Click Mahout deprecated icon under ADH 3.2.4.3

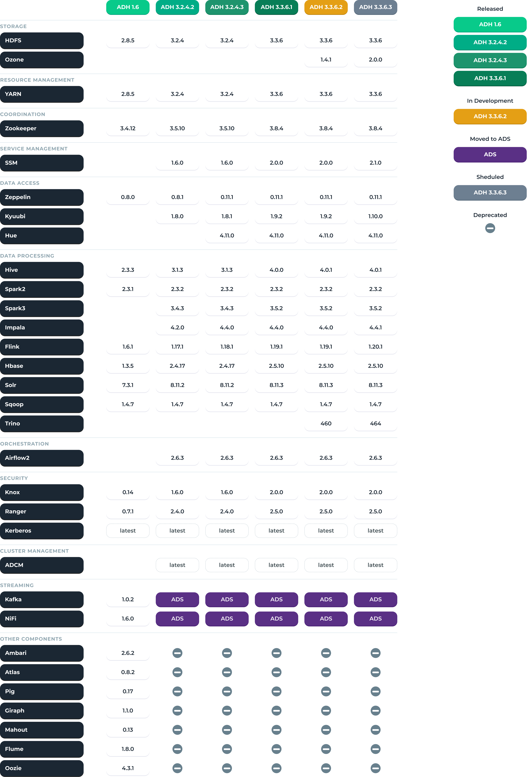click(x=227, y=730)
